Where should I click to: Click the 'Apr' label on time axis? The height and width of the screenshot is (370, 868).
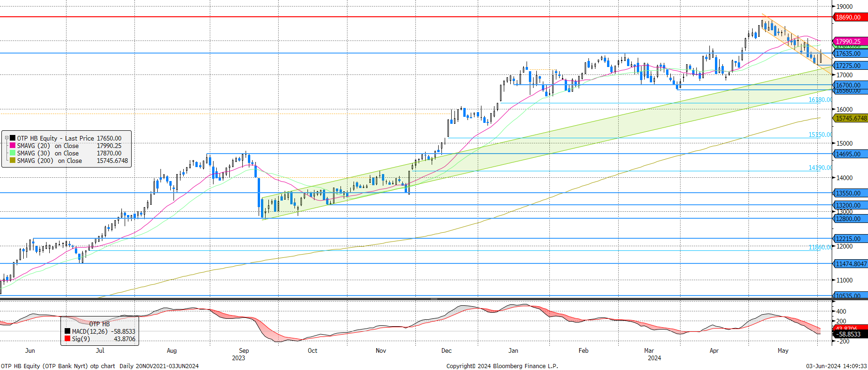click(x=714, y=350)
